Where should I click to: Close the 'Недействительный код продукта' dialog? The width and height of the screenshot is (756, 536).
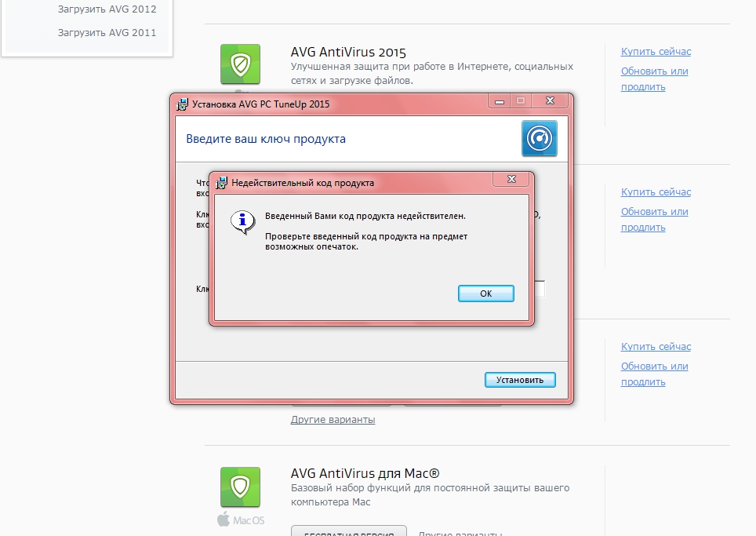511,179
